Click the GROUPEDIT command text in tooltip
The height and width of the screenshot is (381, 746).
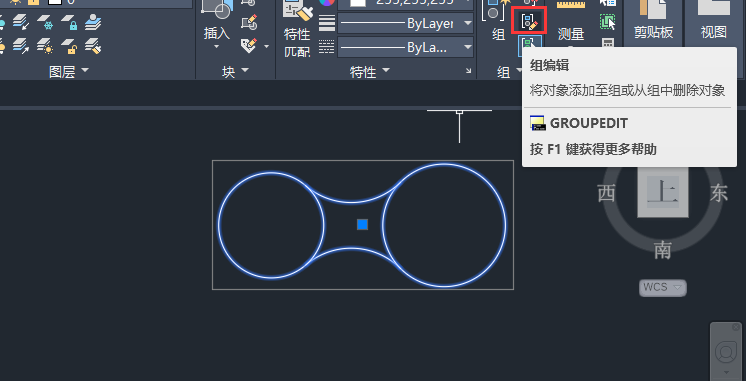click(589, 124)
